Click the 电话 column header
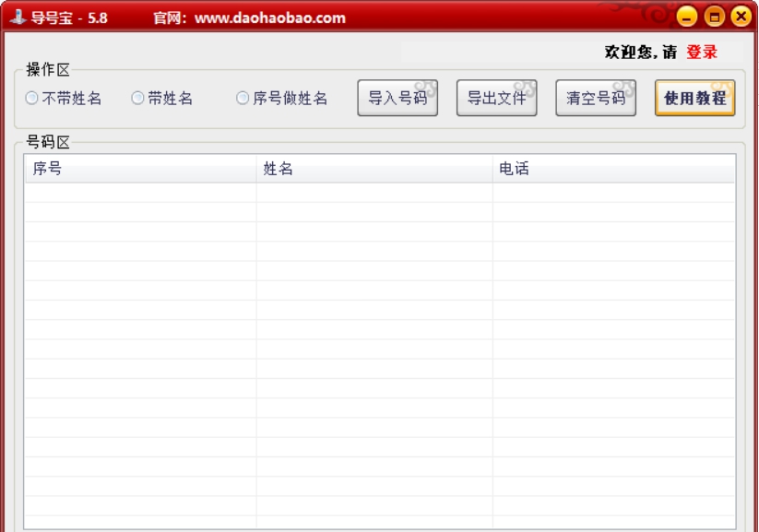The image size is (759, 532). [x=613, y=169]
